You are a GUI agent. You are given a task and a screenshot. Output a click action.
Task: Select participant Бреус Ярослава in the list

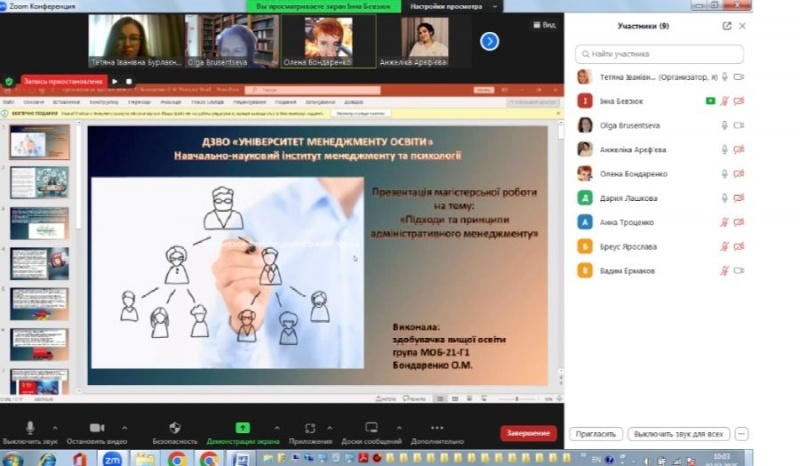point(628,247)
